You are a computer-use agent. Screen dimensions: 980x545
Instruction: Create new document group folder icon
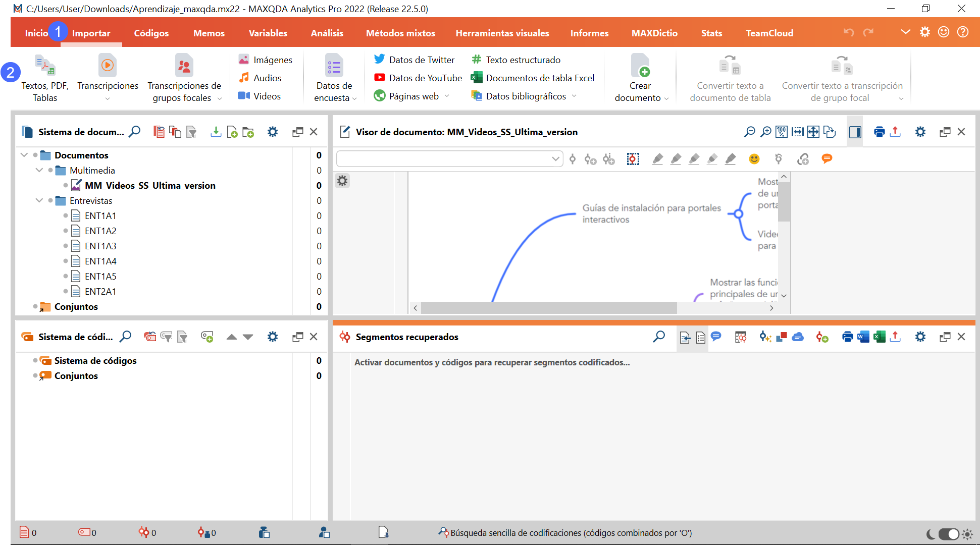248,132
